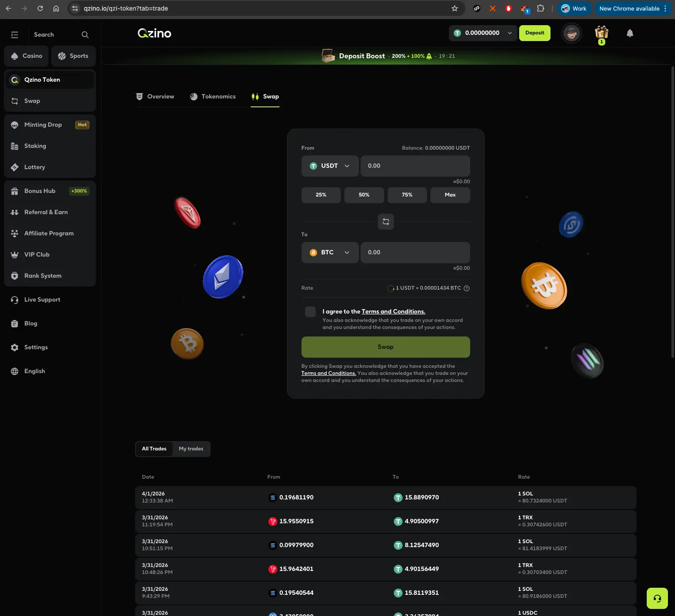
Task: Open Bonus Hub
Action: pos(50,191)
